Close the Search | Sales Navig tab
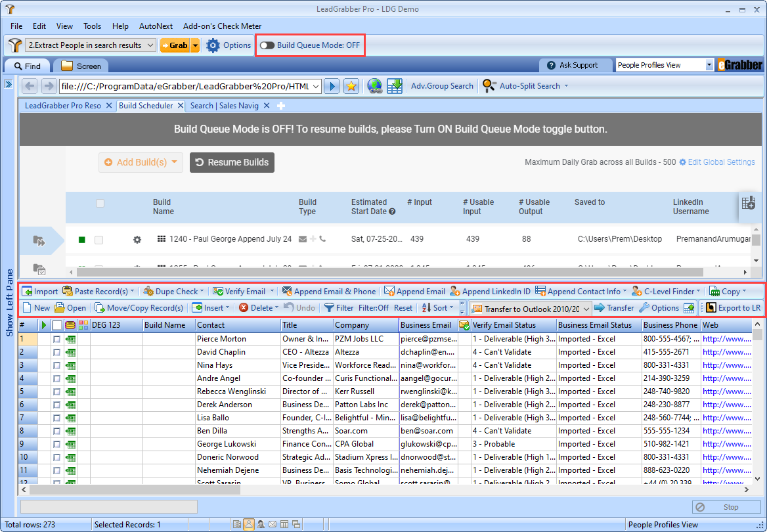767x532 pixels. click(x=267, y=106)
